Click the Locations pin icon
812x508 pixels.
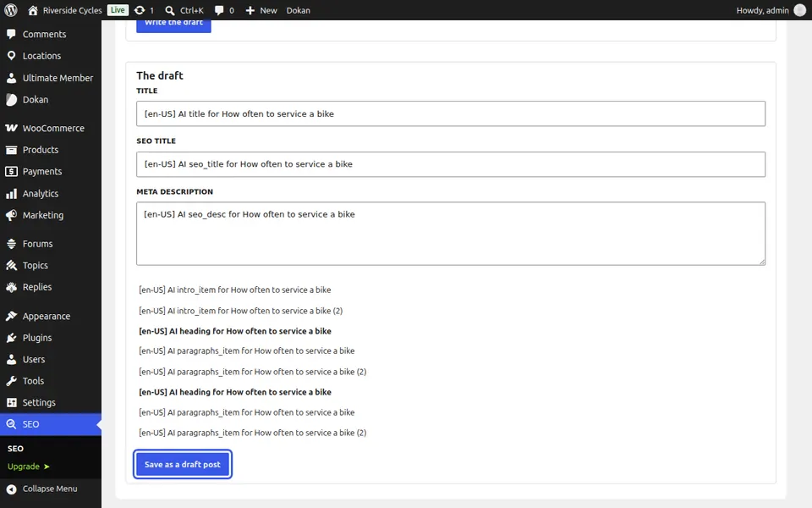click(x=11, y=56)
